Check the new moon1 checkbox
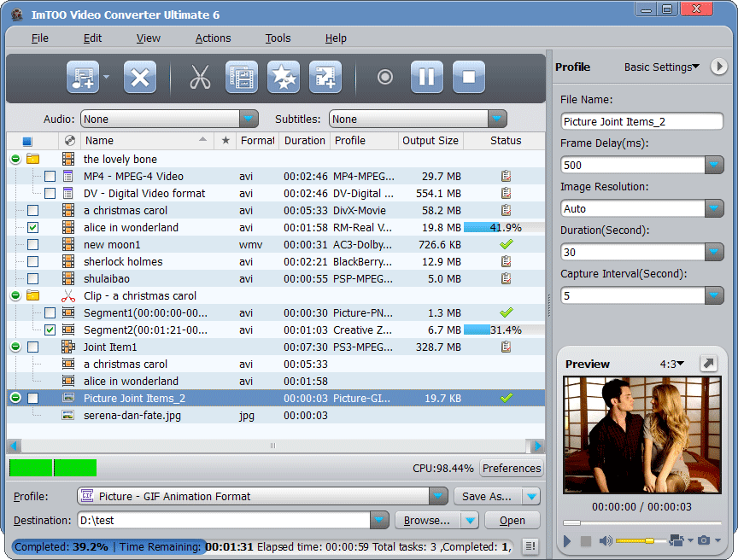The image size is (738, 560). (x=33, y=244)
